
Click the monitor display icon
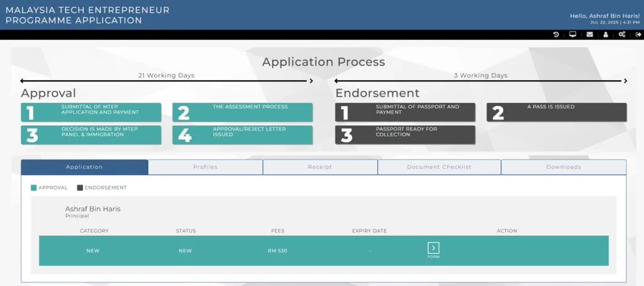click(572, 35)
